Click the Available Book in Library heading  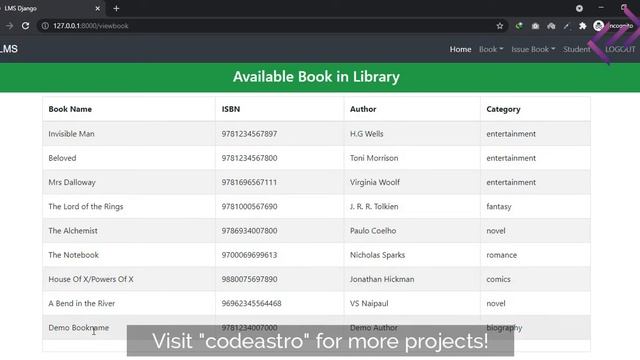coord(316,77)
